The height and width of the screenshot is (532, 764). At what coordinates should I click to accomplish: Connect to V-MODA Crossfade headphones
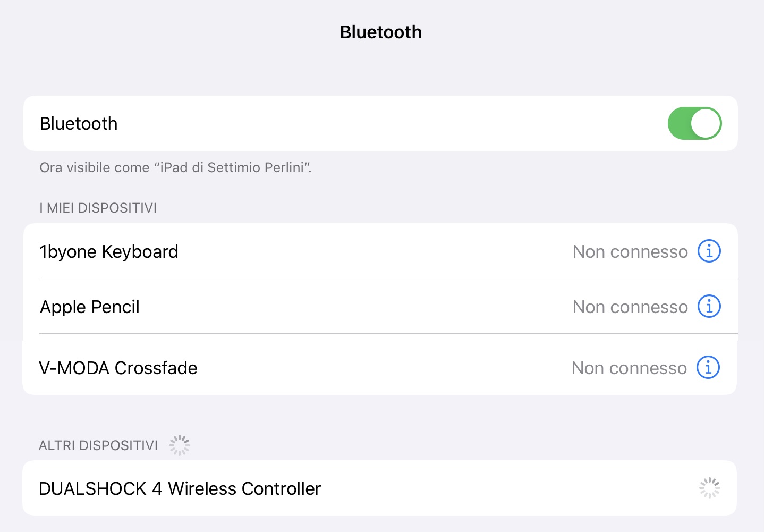click(118, 368)
